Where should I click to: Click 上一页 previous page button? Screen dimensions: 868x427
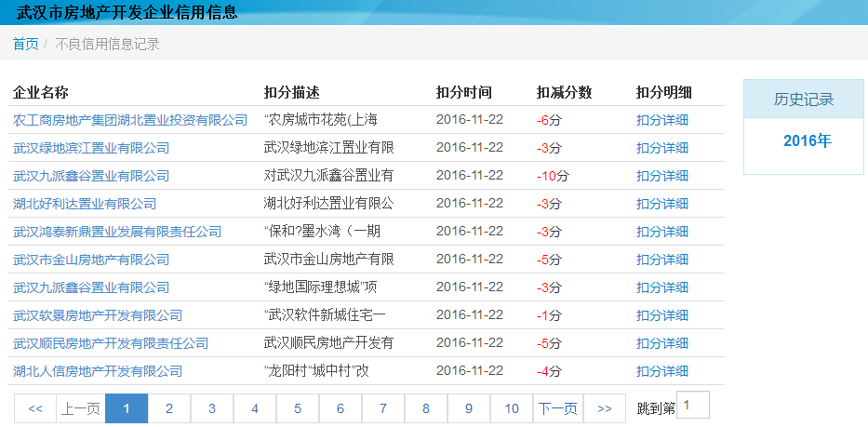pyautogui.click(x=81, y=408)
